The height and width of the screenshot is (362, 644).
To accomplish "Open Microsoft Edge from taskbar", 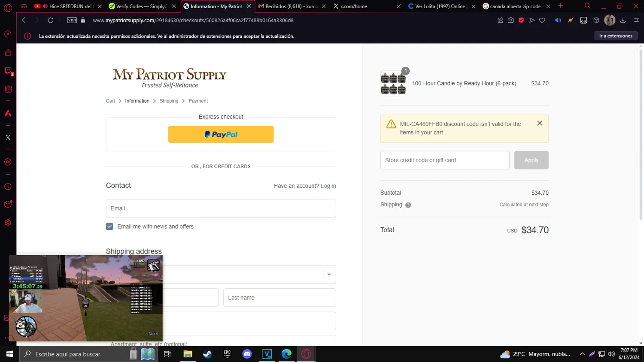I will tap(286, 354).
